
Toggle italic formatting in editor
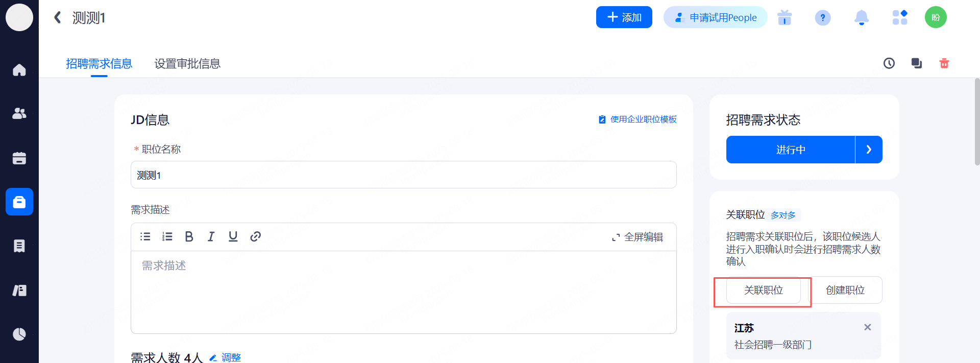(211, 236)
